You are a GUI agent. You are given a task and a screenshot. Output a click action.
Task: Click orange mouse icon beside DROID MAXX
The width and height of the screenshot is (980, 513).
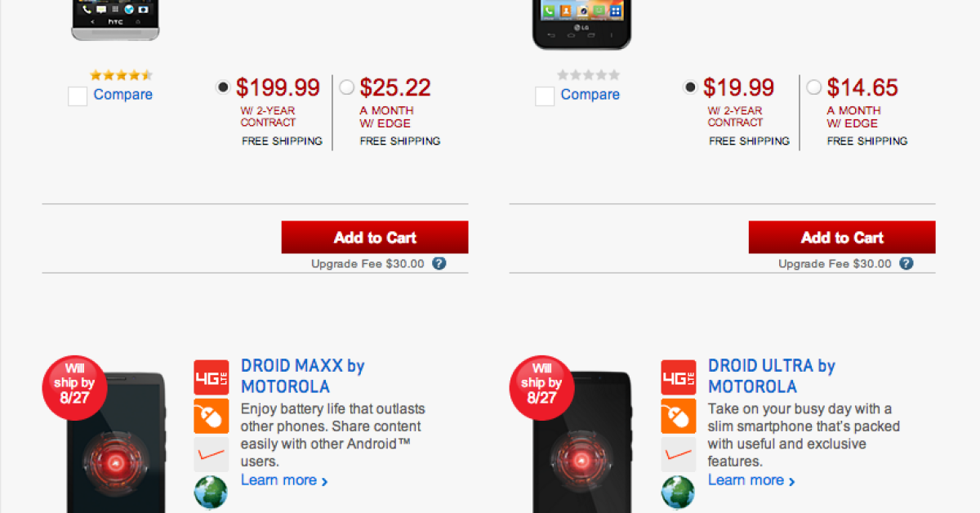coord(211,416)
